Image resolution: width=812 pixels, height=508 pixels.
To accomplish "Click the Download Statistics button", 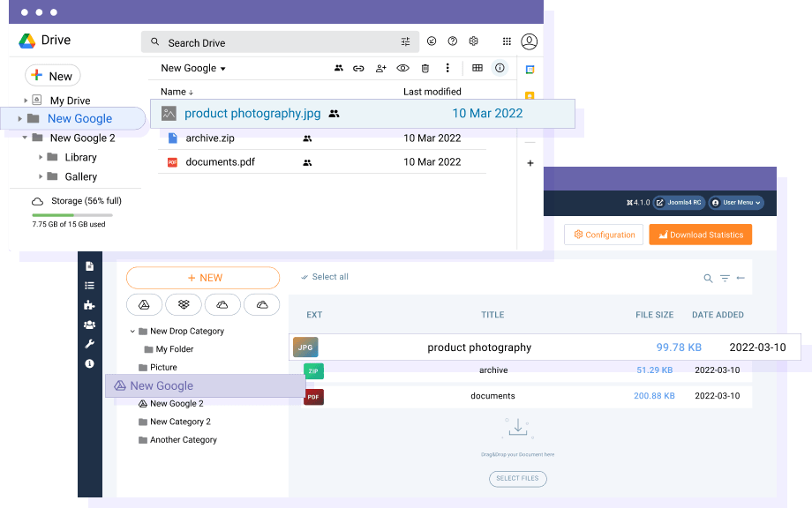I will click(x=700, y=235).
